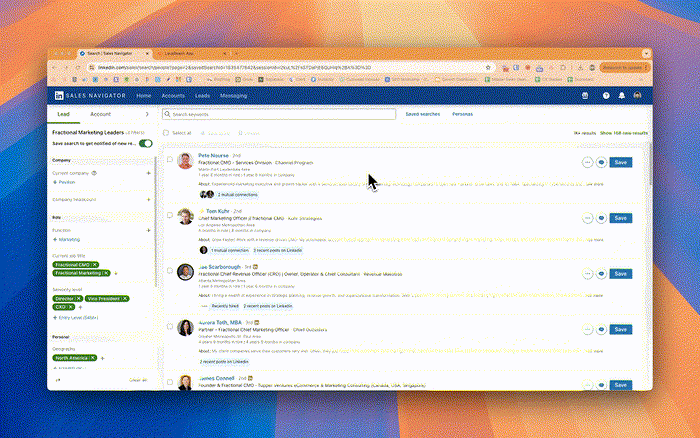This screenshot has width=700, height=438.
Task: Save Tom Kuhr as a lead
Action: click(621, 218)
